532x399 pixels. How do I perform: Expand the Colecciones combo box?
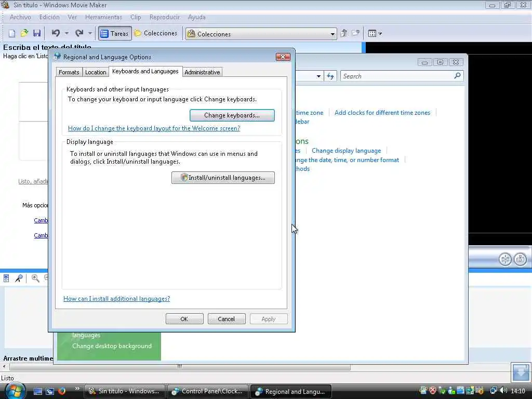pyautogui.click(x=332, y=34)
